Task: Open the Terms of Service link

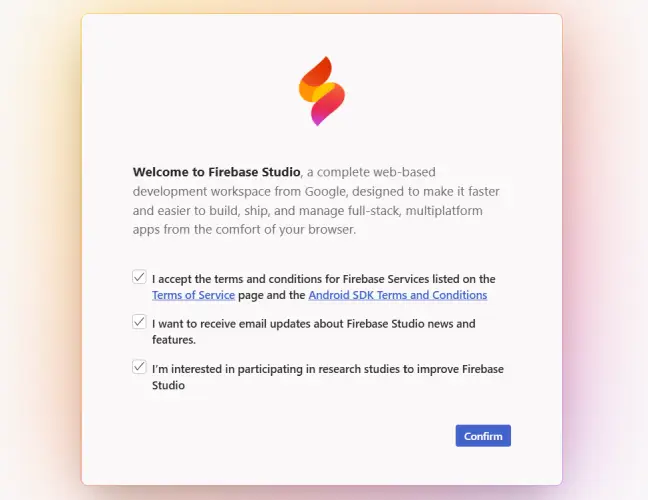Action: (193, 295)
